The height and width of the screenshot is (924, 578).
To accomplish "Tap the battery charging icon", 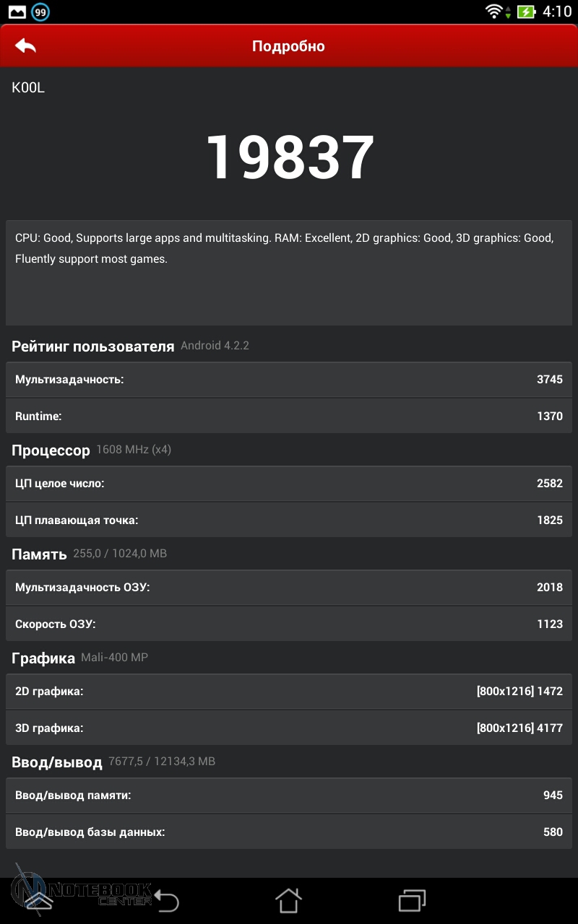I will (526, 12).
